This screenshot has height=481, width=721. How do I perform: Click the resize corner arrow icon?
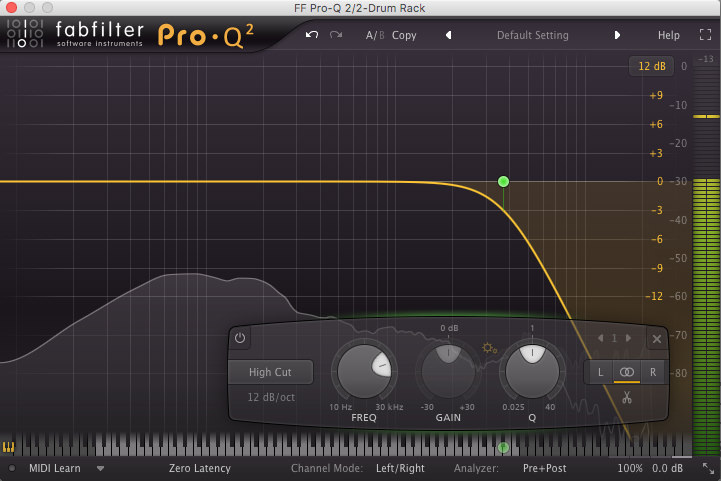click(709, 469)
